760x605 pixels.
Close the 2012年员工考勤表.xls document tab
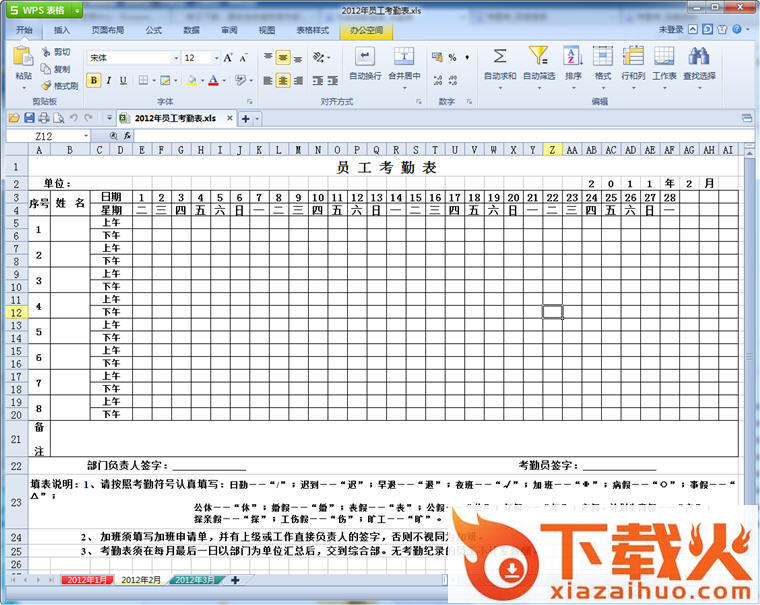tap(230, 118)
